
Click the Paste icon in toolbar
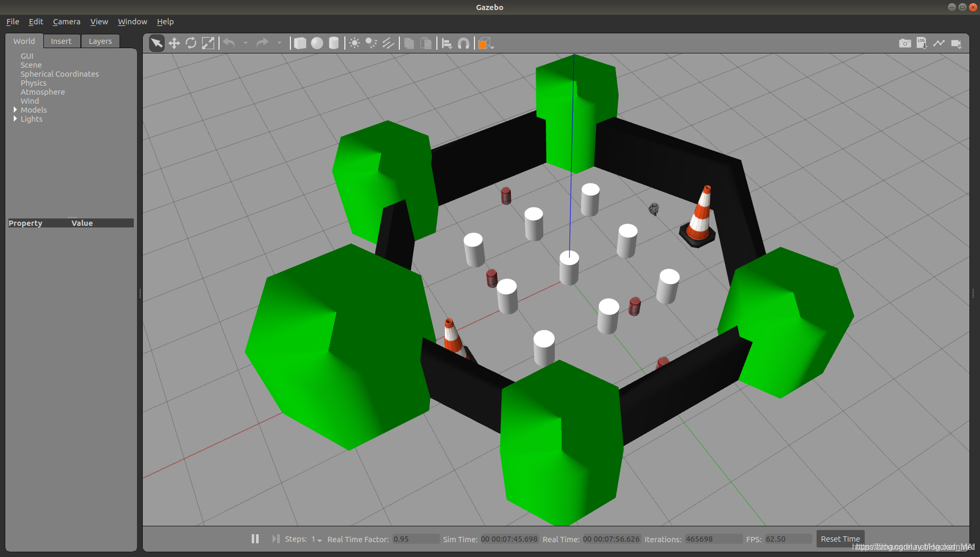coord(426,43)
